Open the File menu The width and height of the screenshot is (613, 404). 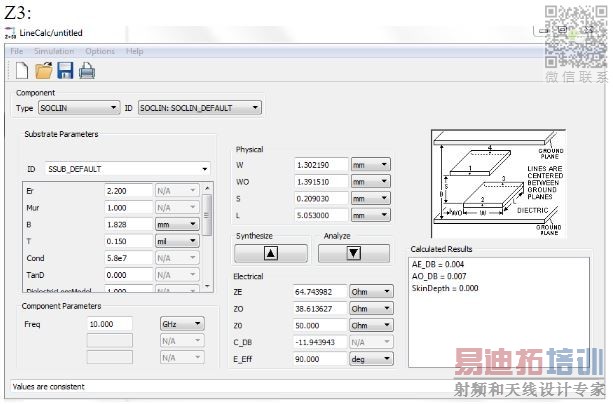[x=16, y=51]
